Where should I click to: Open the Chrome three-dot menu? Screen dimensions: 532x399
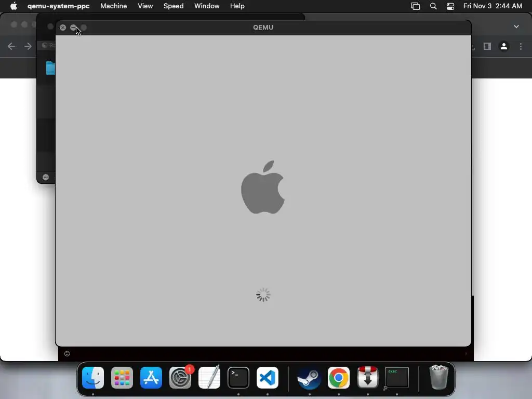[521, 46]
